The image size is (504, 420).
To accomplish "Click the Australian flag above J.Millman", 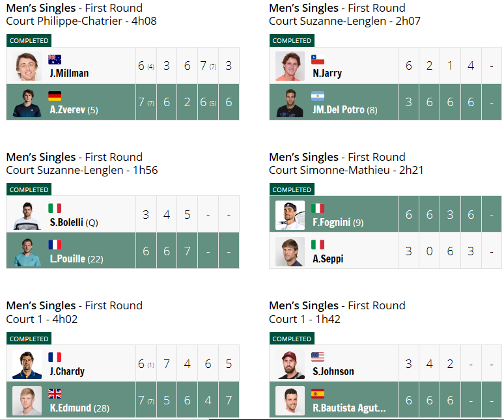I will [55, 59].
